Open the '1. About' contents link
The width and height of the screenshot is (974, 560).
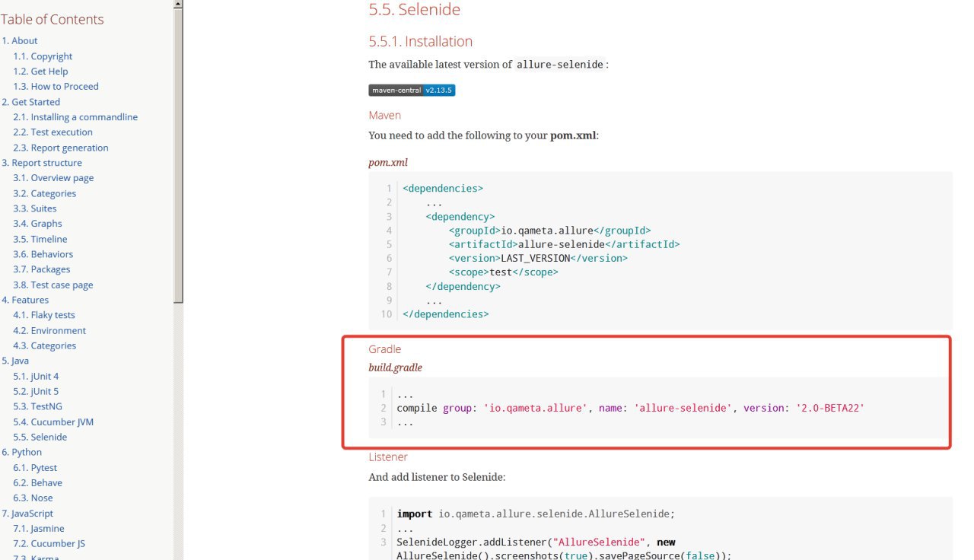[20, 41]
